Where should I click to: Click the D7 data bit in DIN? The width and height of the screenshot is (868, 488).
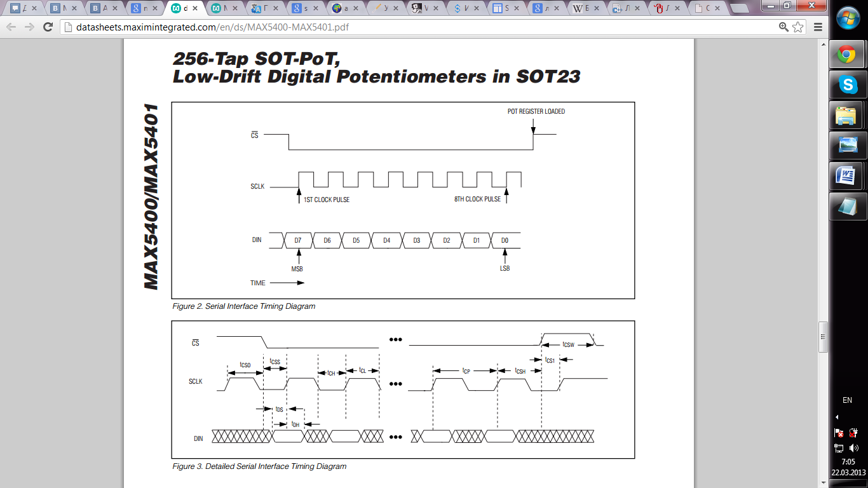(x=297, y=241)
